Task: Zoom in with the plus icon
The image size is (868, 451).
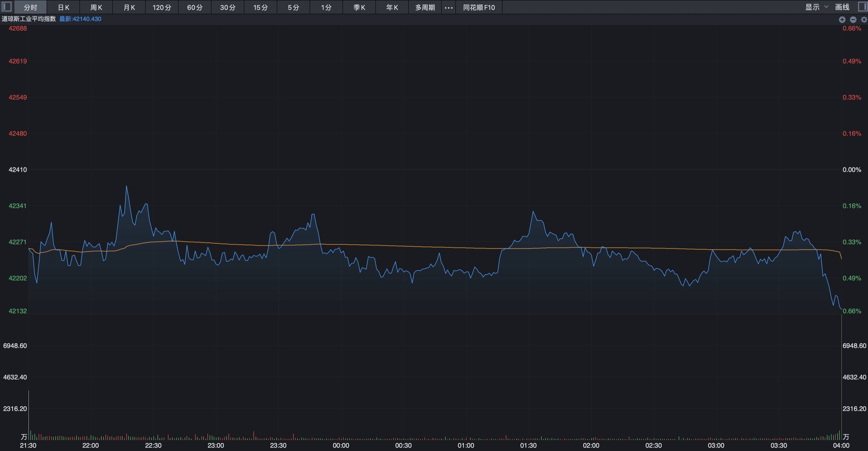Action: 842,19
